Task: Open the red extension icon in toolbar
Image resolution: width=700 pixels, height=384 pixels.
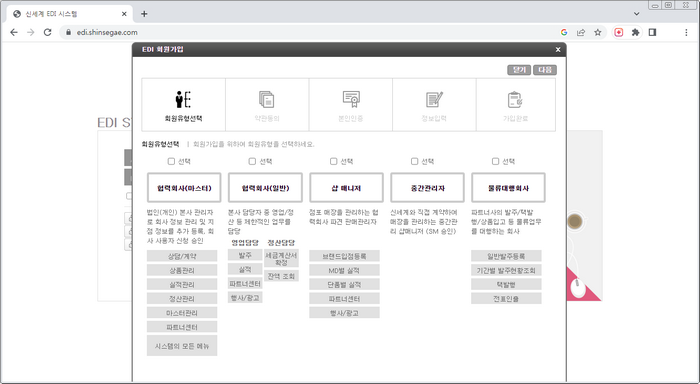Action: pyautogui.click(x=619, y=32)
